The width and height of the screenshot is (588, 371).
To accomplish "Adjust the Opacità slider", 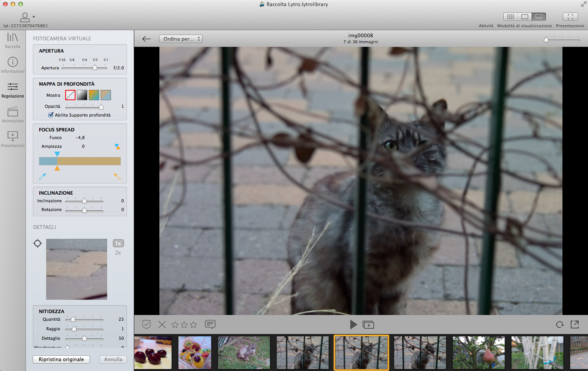I will pos(101,107).
